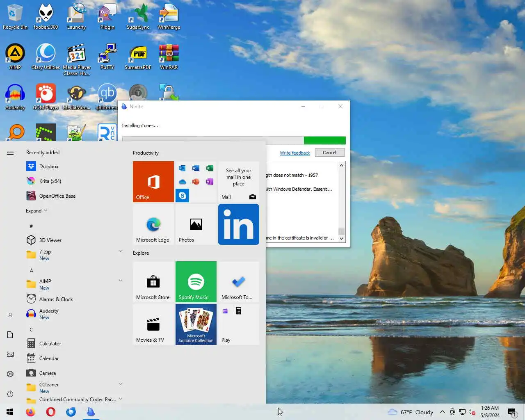Open Dropbox from Recently added
525x420 pixels.
click(x=74, y=167)
